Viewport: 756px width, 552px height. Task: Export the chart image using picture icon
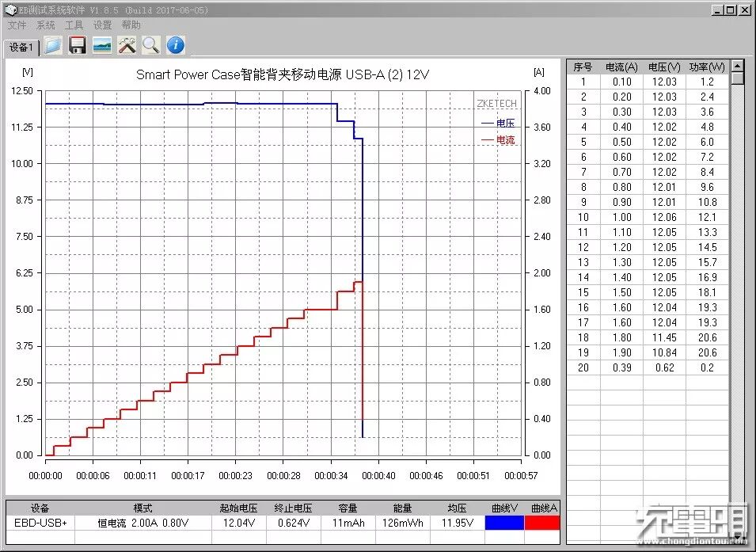tap(102, 45)
